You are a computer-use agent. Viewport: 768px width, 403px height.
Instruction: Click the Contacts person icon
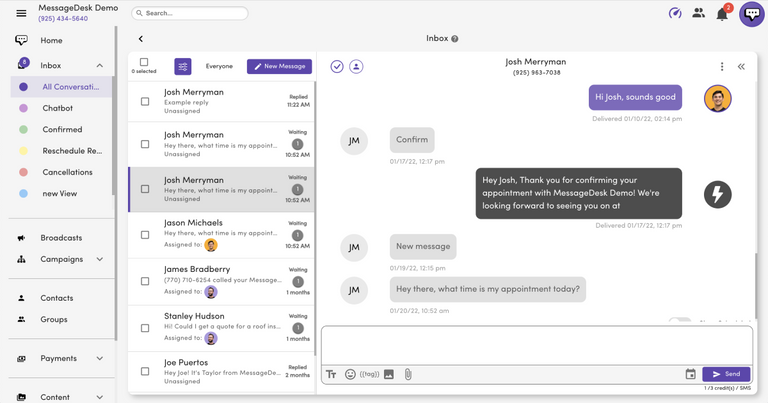tap(21, 298)
